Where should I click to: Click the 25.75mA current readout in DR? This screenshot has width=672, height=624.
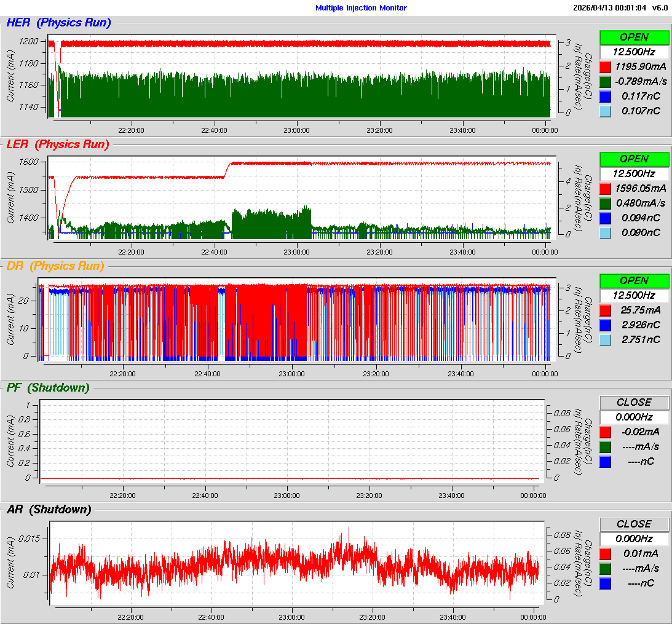coord(640,310)
